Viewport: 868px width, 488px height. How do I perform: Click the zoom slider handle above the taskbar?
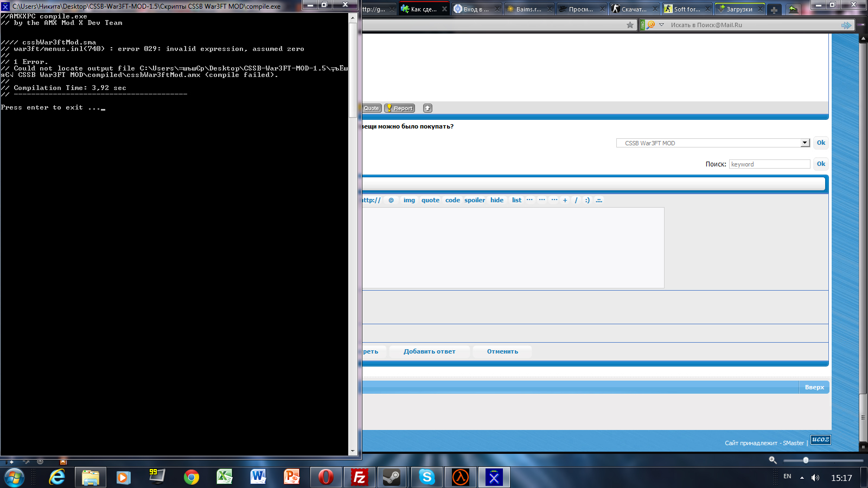(x=806, y=460)
